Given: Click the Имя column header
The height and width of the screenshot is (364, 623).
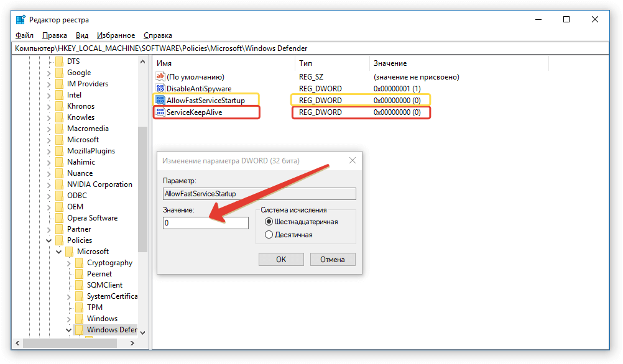Looking at the screenshot, I should pos(224,63).
